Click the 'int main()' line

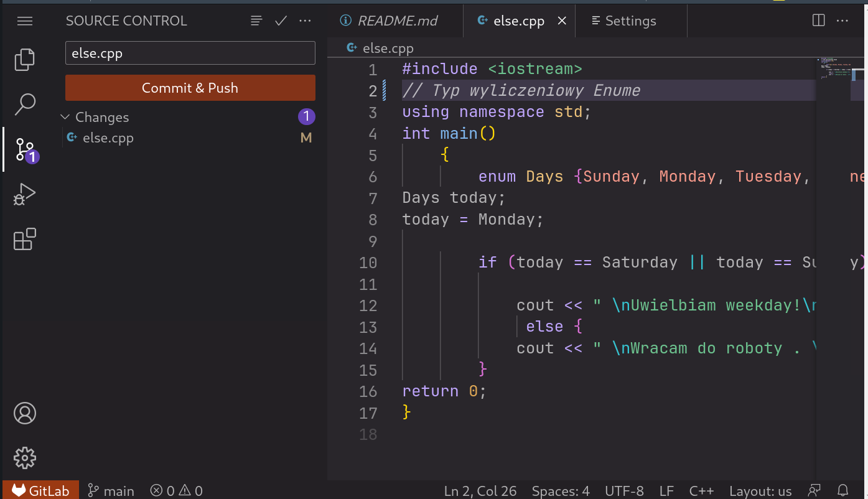coord(449,134)
